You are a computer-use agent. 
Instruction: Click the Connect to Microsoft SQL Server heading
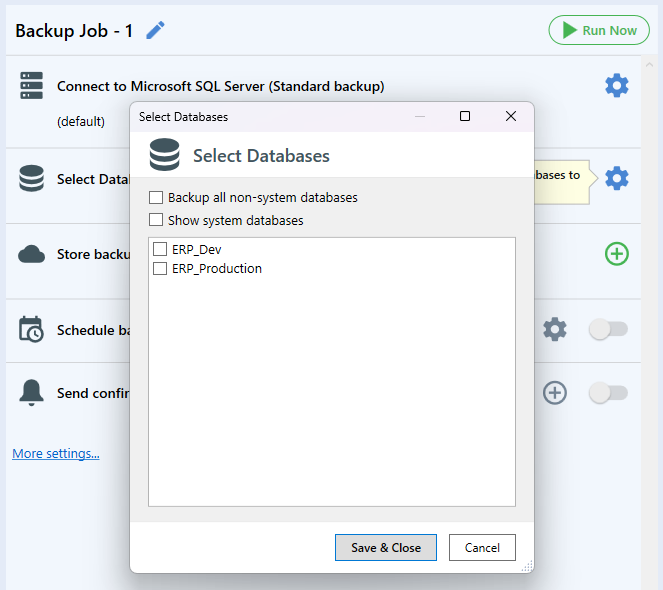(x=221, y=86)
